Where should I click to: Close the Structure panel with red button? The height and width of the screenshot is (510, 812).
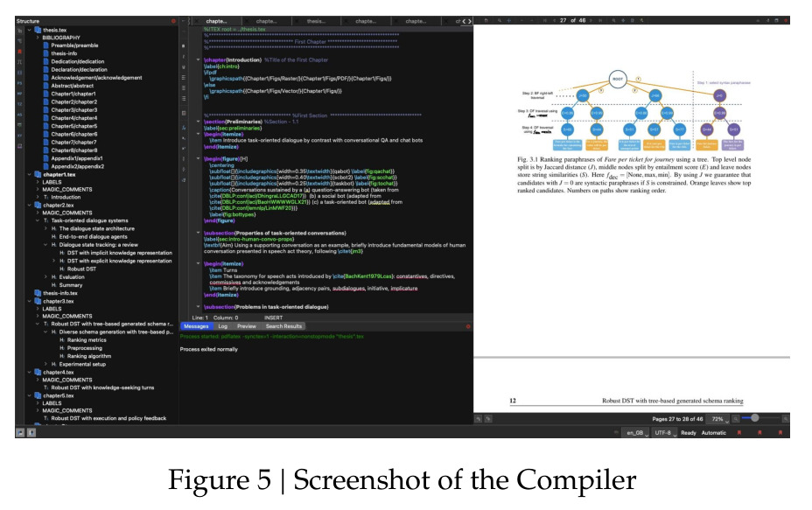pyautogui.click(x=173, y=21)
